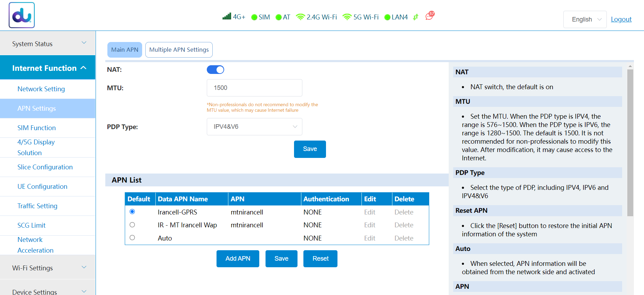Open SIM Function in the sidebar
The height and width of the screenshot is (295, 644).
point(36,128)
